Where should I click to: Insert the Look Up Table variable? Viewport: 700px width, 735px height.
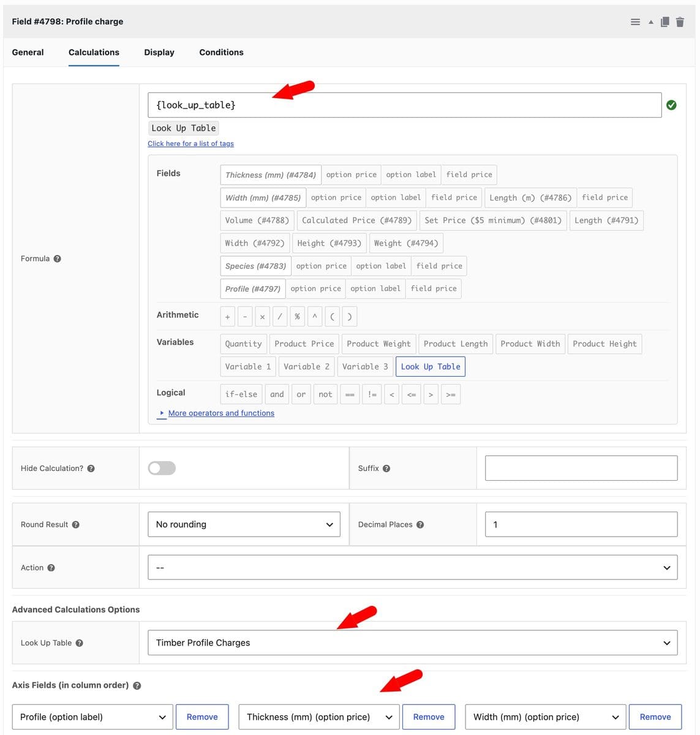tap(431, 367)
